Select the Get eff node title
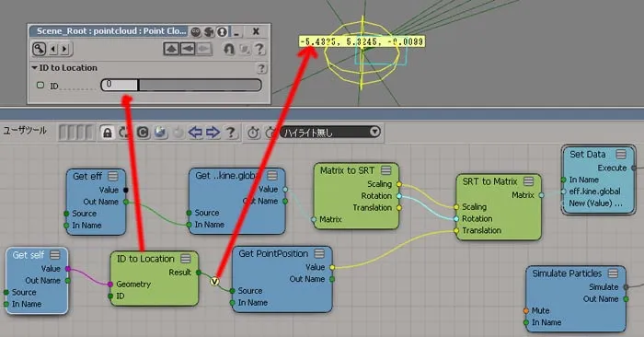The width and height of the screenshot is (644, 337). 87,176
